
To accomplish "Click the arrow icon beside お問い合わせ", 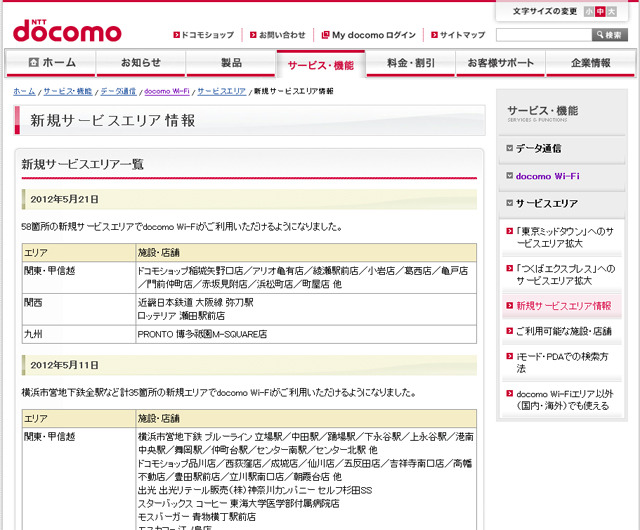I will tap(253, 35).
